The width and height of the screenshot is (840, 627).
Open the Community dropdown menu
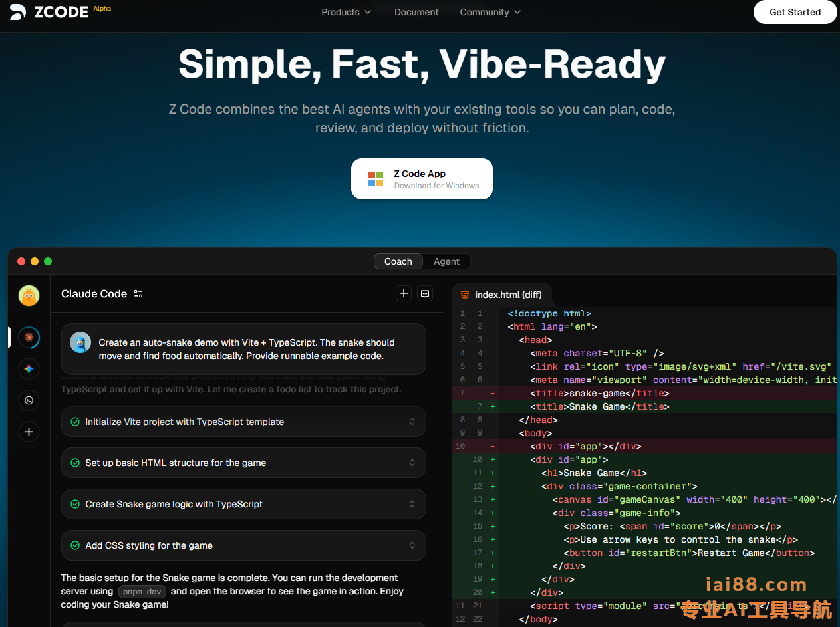coord(490,12)
